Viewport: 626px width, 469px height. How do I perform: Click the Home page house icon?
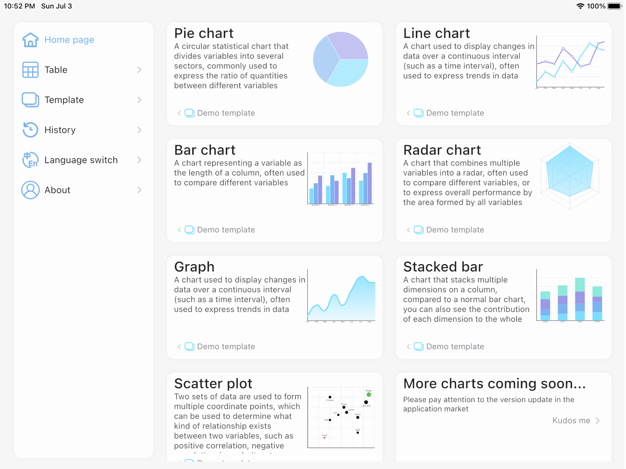[30, 40]
